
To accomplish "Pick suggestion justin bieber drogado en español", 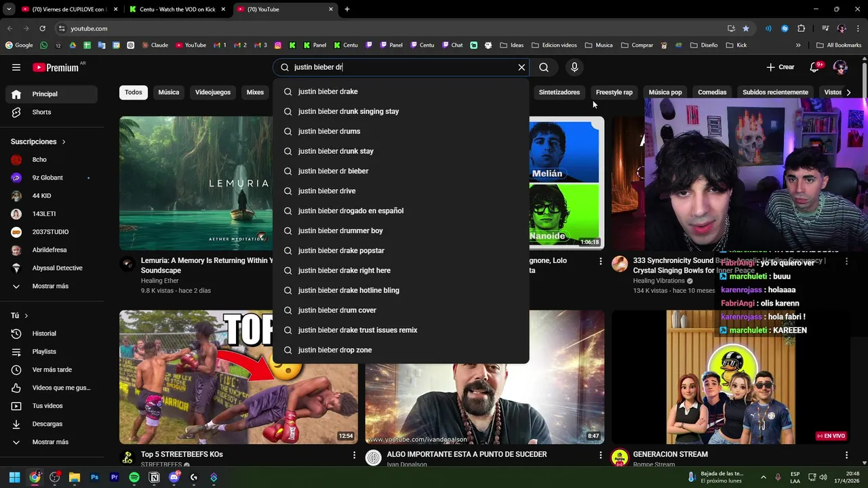I will coord(401,211).
